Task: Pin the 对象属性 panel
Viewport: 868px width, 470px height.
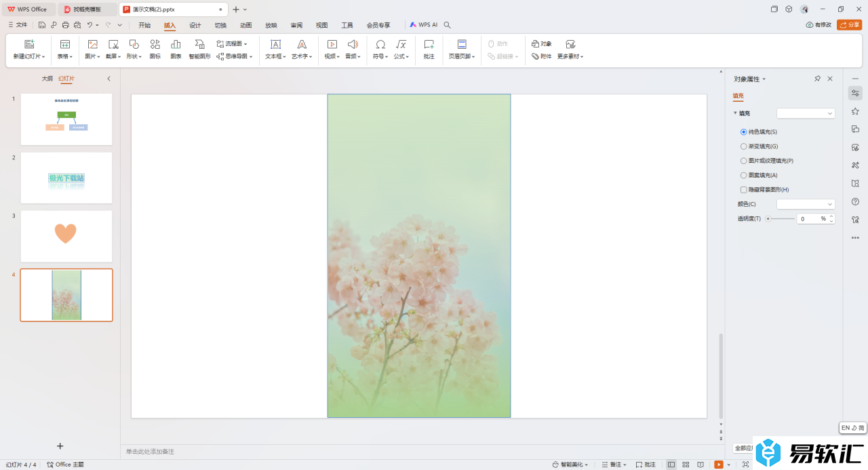Action: 817,79
